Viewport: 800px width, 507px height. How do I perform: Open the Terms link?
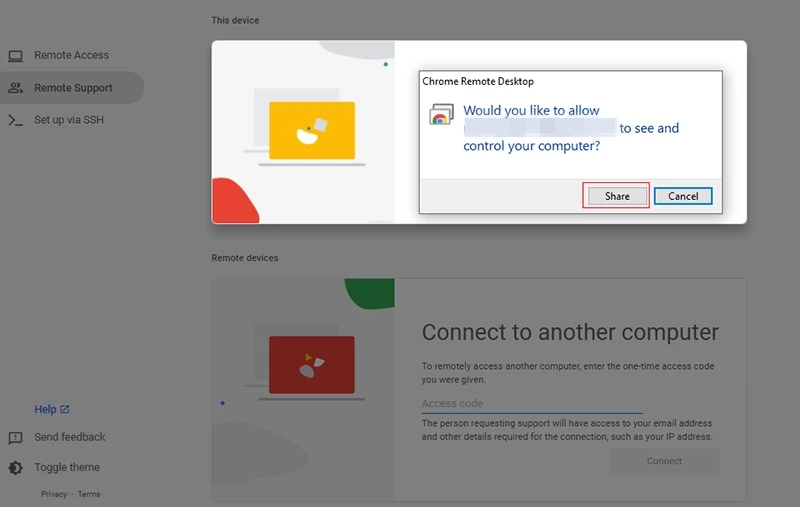(x=89, y=494)
